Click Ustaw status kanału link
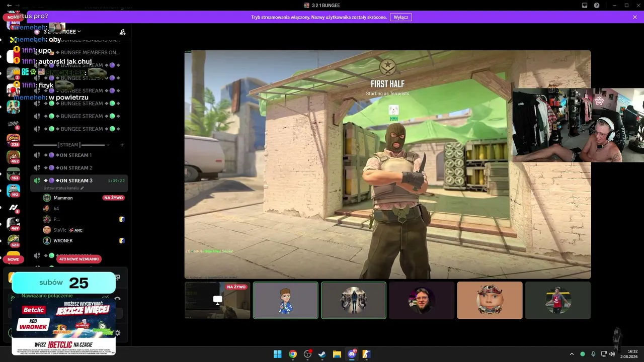 (x=61, y=188)
